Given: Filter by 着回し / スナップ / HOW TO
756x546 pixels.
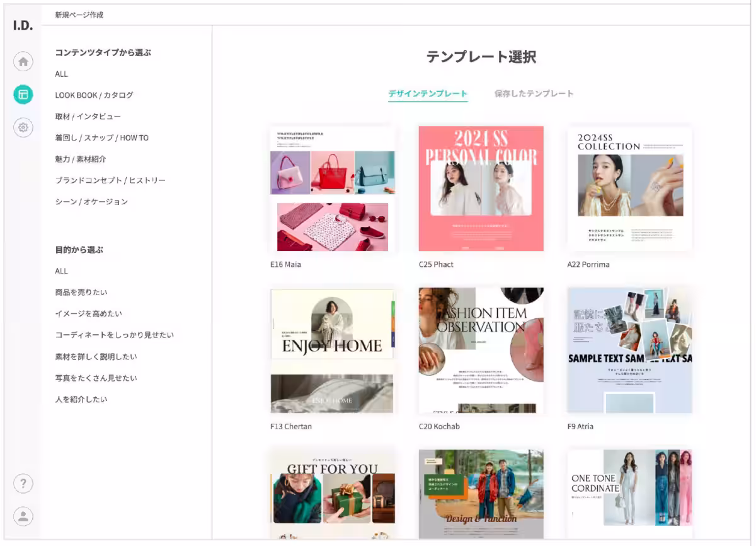Looking at the screenshot, I should (x=101, y=137).
